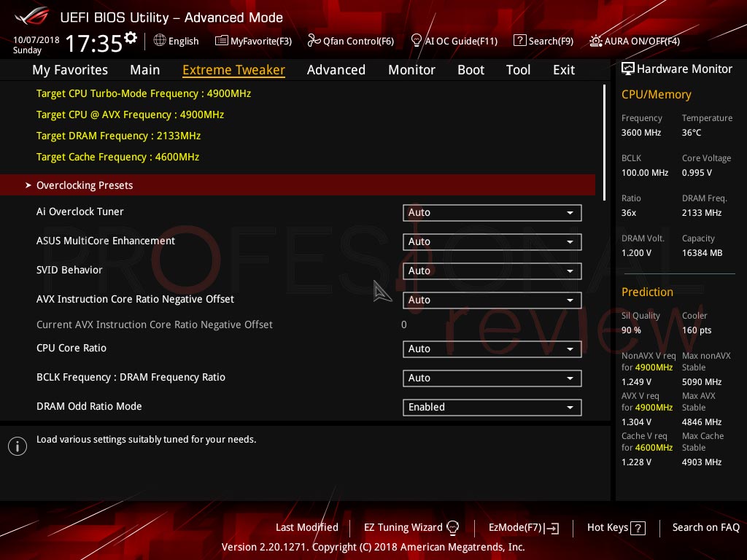This screenshot has height=560, width=747.
Task: Click the Hot Keys question mark icon
Action: pos(638,528)
